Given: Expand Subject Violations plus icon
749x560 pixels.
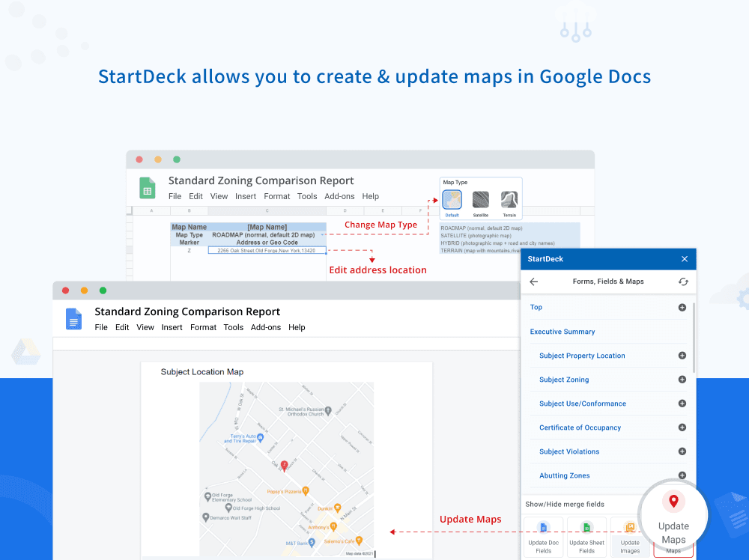Looking at the screenshot, I should pos(682,451).
